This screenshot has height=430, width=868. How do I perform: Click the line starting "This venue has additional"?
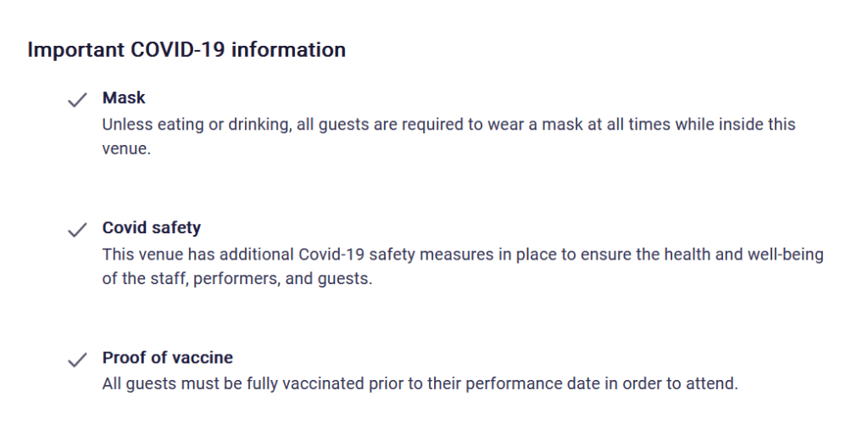(x=462, y=254)
